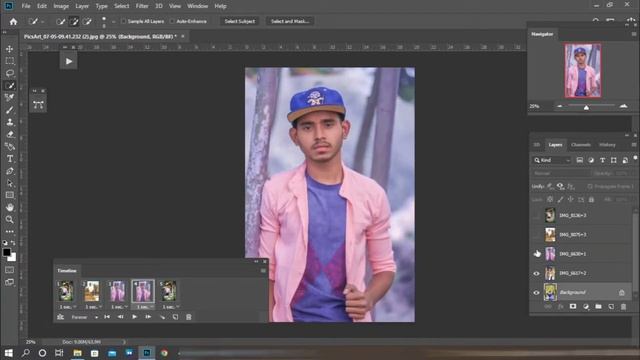Convert to video timeline icon
The height and width of the screenshot is (360, 640).
pos(60,317)
